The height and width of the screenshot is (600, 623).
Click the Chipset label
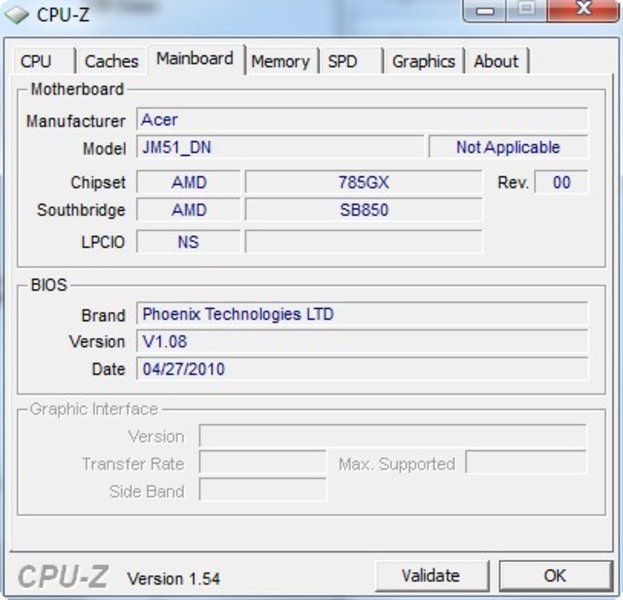98,182
